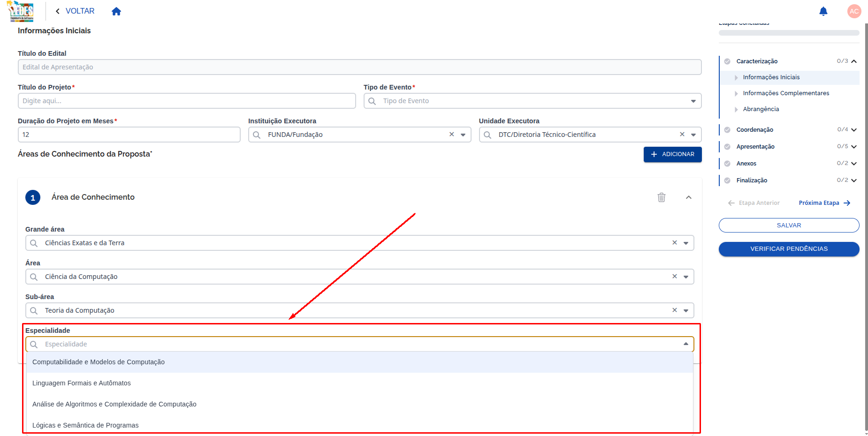Delete Área de Conhecimento 1 with trash icon
Viewport: 868px width, 436px height.
(662, 197)
